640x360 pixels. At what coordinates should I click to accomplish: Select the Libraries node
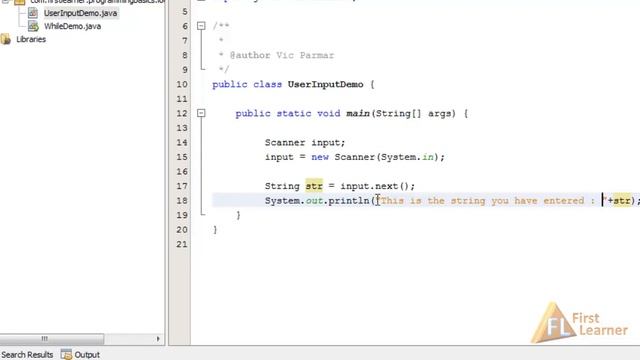point(31,39)
